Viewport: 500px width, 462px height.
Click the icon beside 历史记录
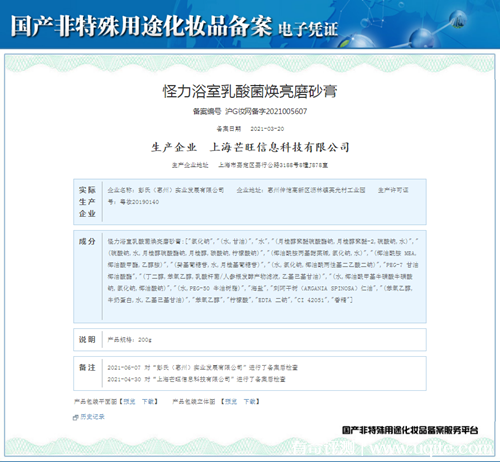(x=76, y=417)
